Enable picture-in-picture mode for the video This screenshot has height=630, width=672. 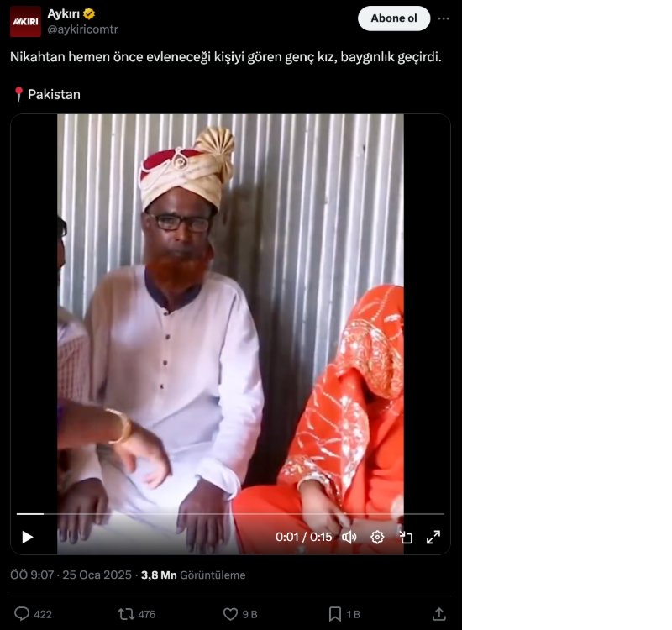(x=406, y=537)
